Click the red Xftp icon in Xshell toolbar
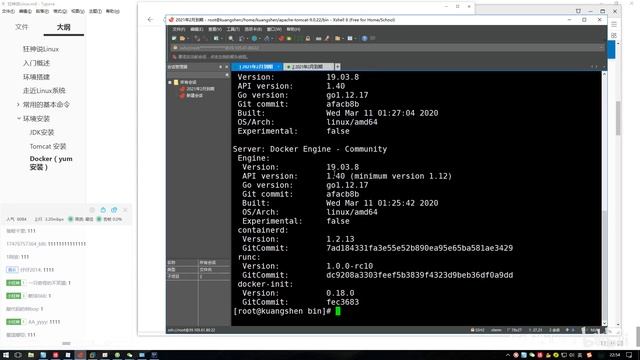Screen dimensions: 640x360 (x=281, y=38)
